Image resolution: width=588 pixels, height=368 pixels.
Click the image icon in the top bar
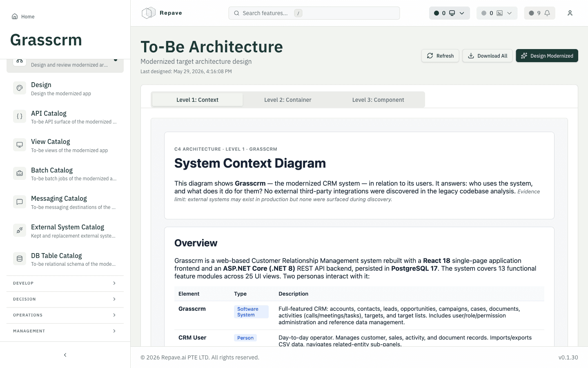[499, 13]
